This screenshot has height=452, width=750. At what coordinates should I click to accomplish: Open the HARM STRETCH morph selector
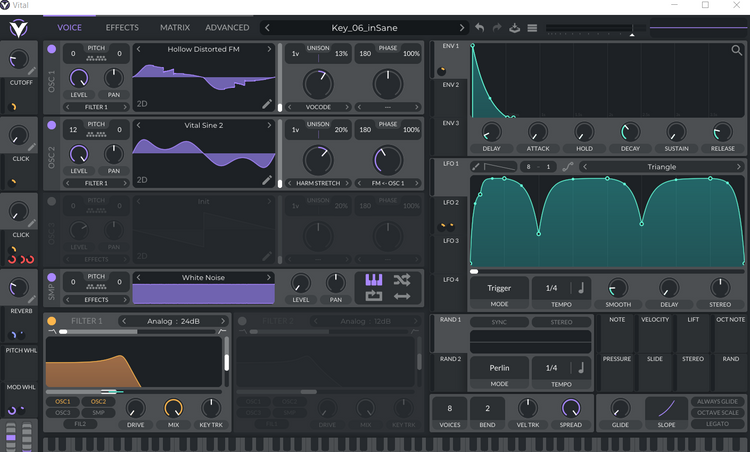pyautogui.click(x=318, y=183)
